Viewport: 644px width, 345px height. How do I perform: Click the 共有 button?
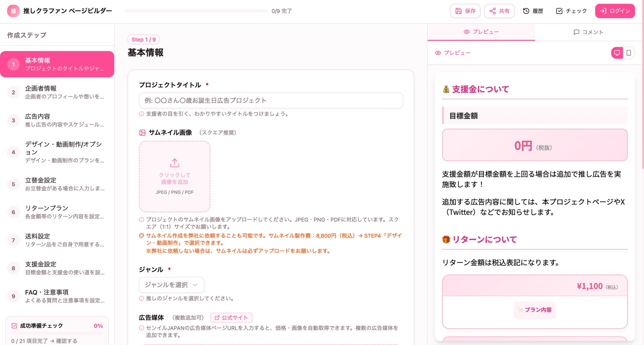[x=499, y=11]
